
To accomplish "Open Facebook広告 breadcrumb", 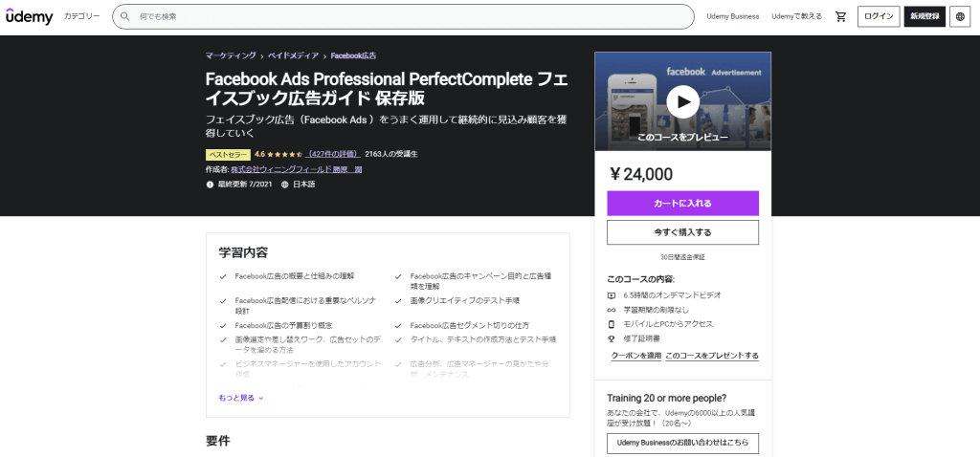I will point(353,55).
